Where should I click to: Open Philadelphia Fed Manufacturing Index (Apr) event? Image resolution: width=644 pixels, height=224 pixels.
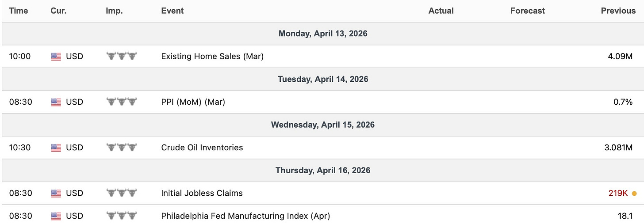coord(245,216)
